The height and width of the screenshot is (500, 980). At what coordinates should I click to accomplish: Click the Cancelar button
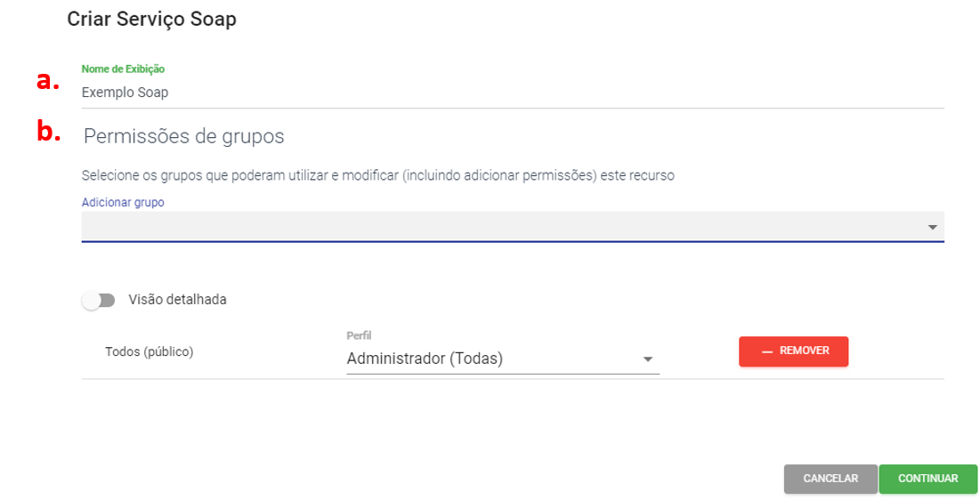click(x=830, y=479)
